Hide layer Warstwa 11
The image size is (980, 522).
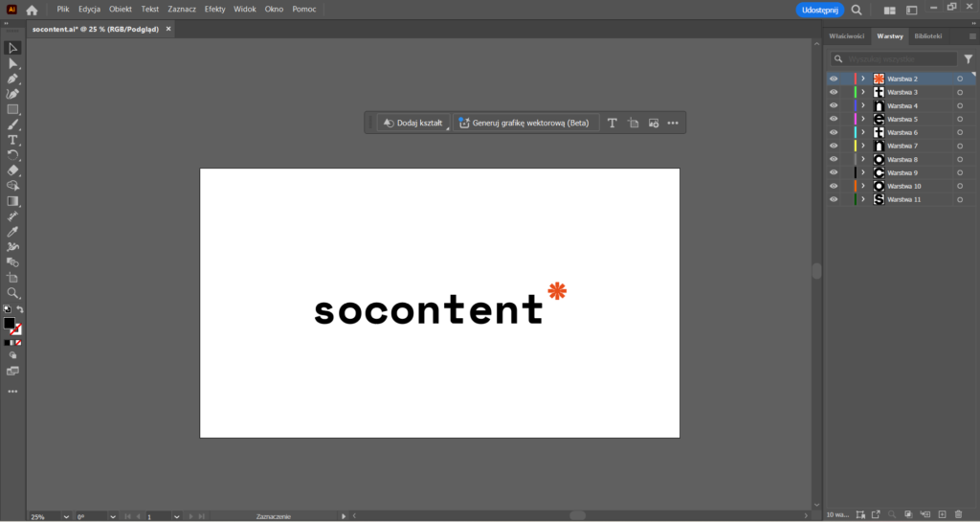coord(834,199)
